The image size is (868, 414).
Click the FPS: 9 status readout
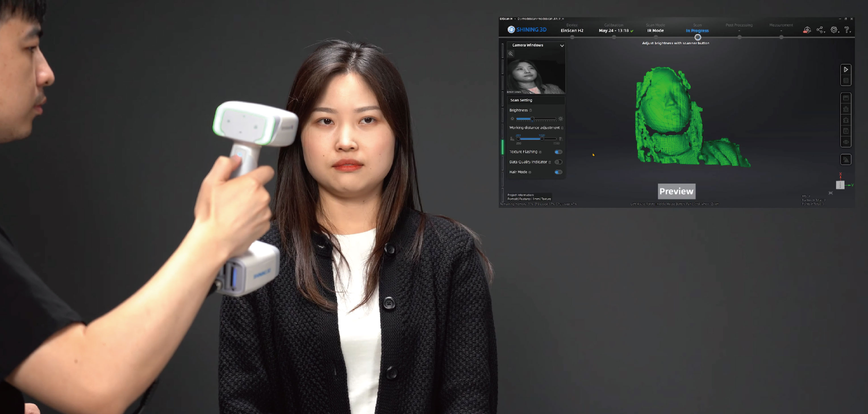(x=806, y=196)
